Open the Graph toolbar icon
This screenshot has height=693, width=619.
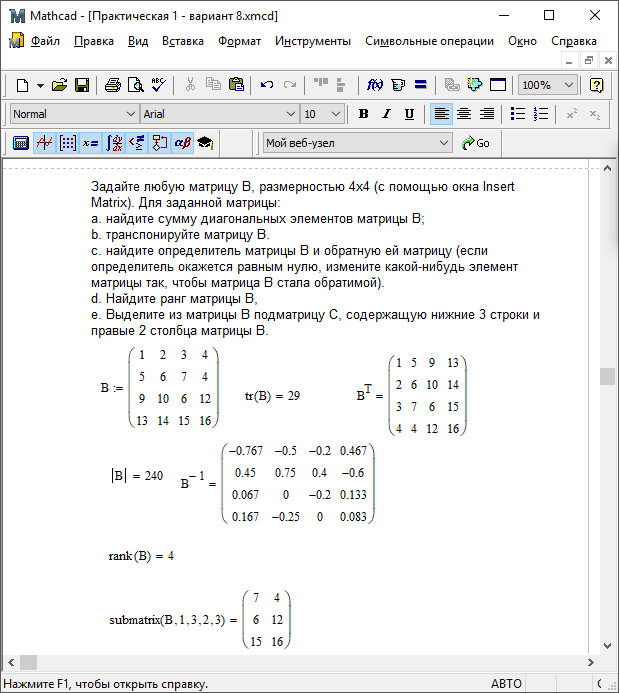[44, 143]
